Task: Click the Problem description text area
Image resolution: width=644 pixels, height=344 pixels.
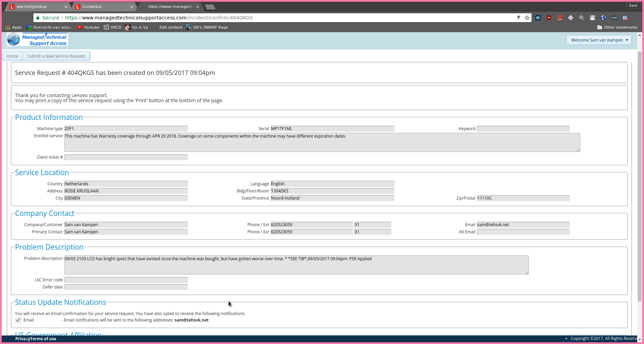Action: click(296, 265)
